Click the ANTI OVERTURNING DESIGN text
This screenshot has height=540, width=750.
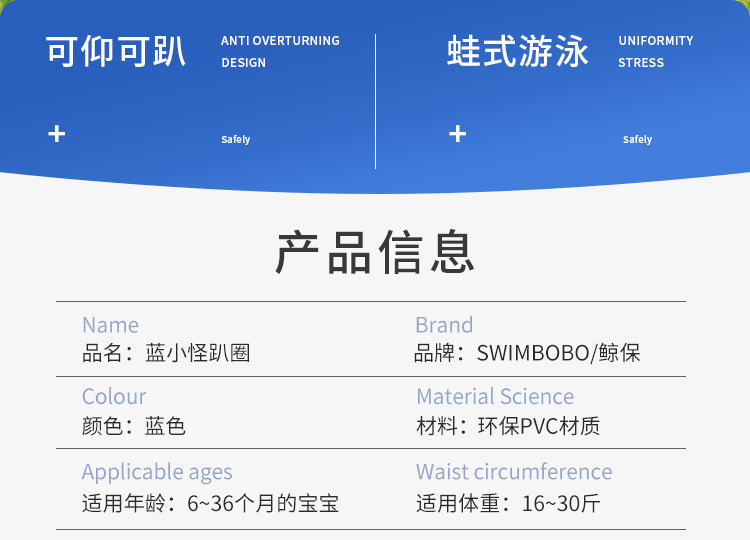click(x=280, y=52)
